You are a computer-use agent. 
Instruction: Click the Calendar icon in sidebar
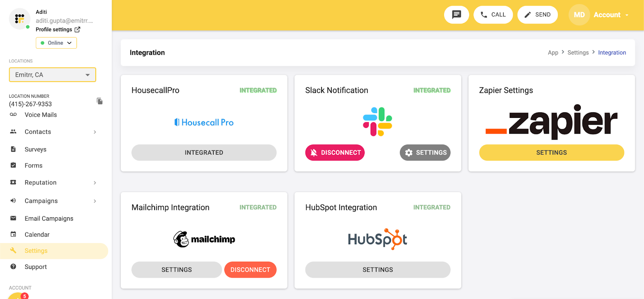[13, 235]
